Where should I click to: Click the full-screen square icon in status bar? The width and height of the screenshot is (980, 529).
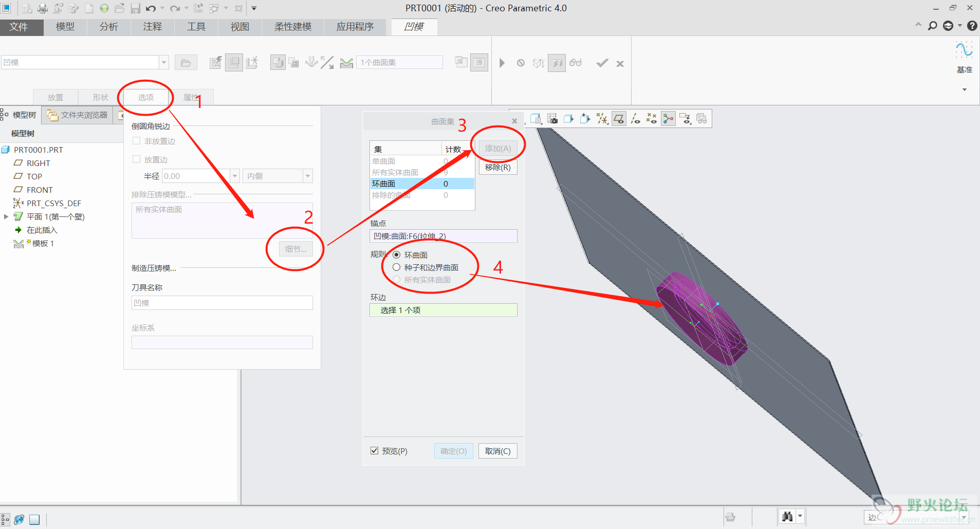pos(34,519)
